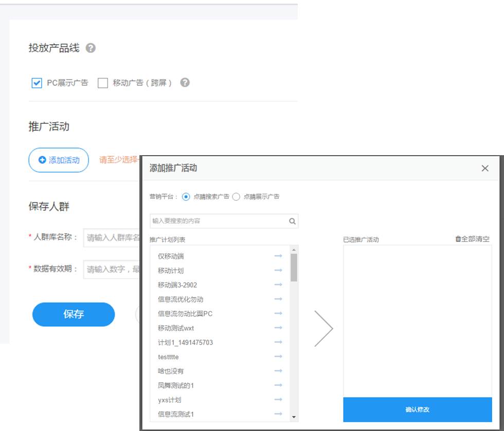The height and width of the screenshot is (431, 504).
Task: Click the arrow to add 仅移动端 campaign
Action: pos(278,255)
